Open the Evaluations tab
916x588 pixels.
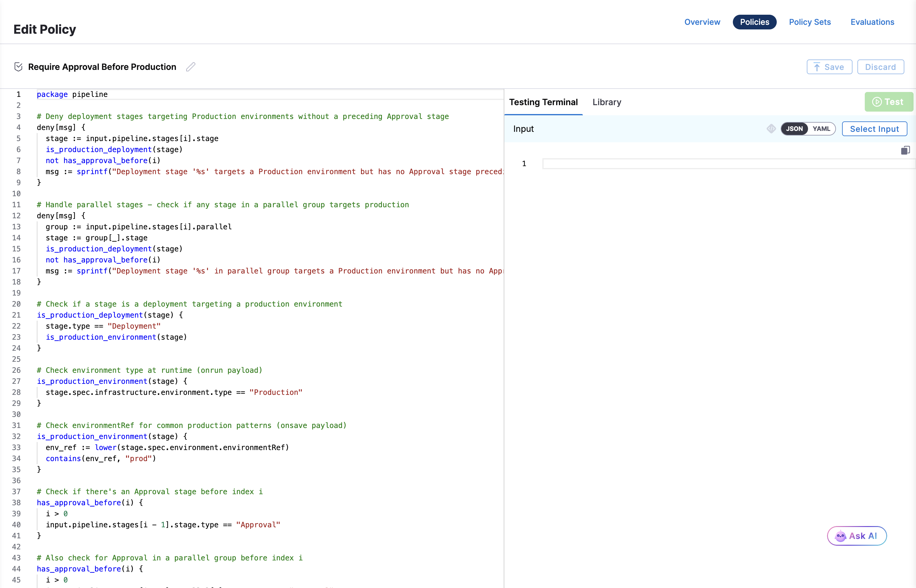[x=872, y=22]
